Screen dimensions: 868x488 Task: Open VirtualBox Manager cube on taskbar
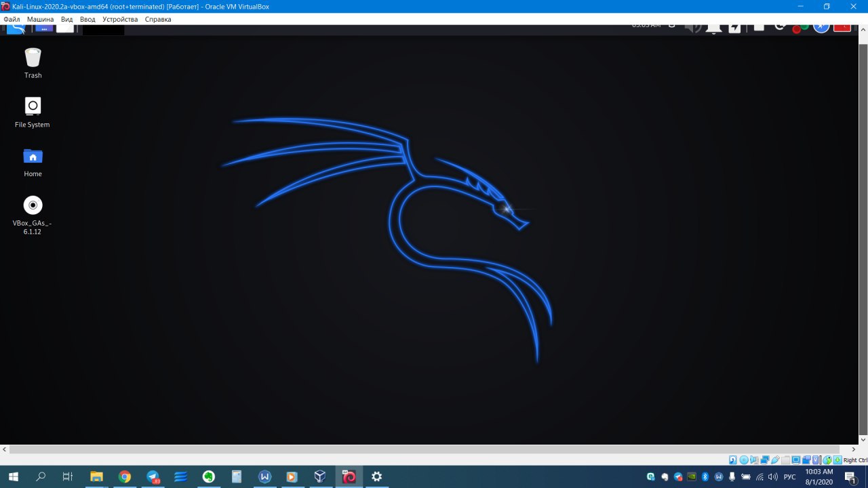tap(321, 477)
